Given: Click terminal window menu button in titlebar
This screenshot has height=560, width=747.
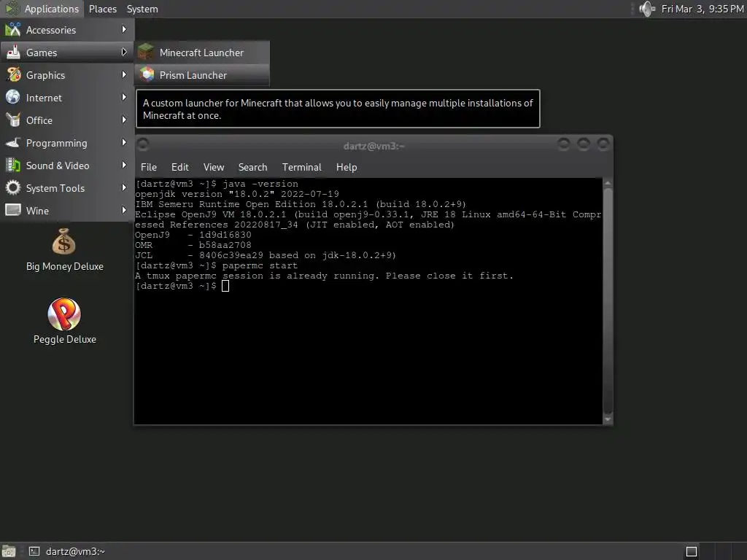Looking at the screenshot, I should tap(143, 144).
